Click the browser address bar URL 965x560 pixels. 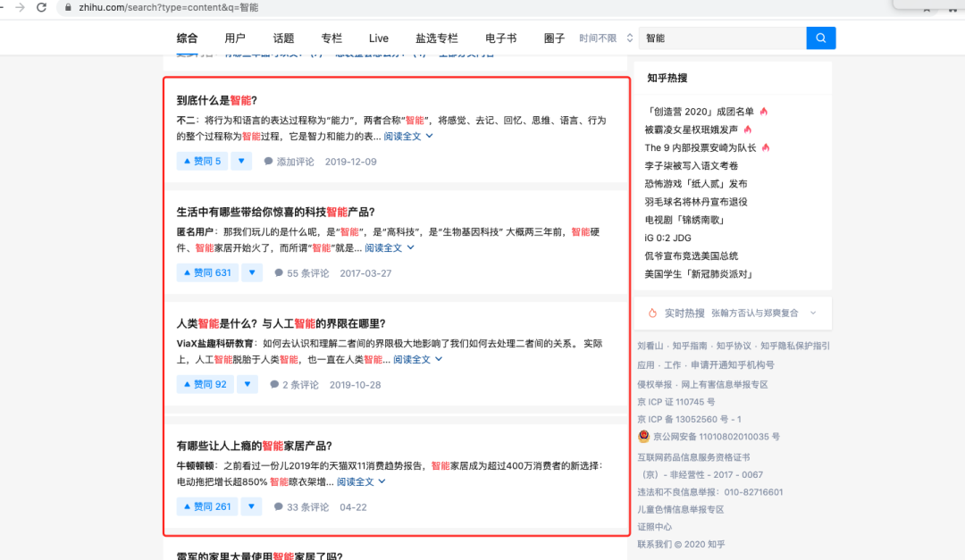coord(169,7)
